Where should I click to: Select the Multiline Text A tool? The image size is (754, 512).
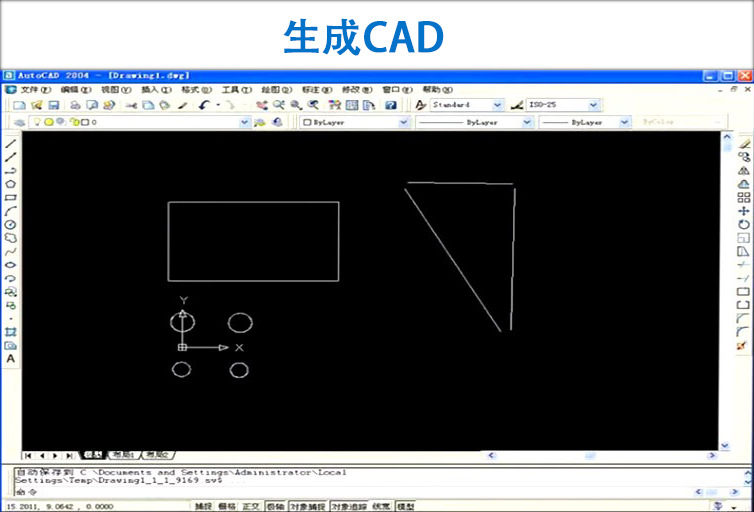click(11, 359)
